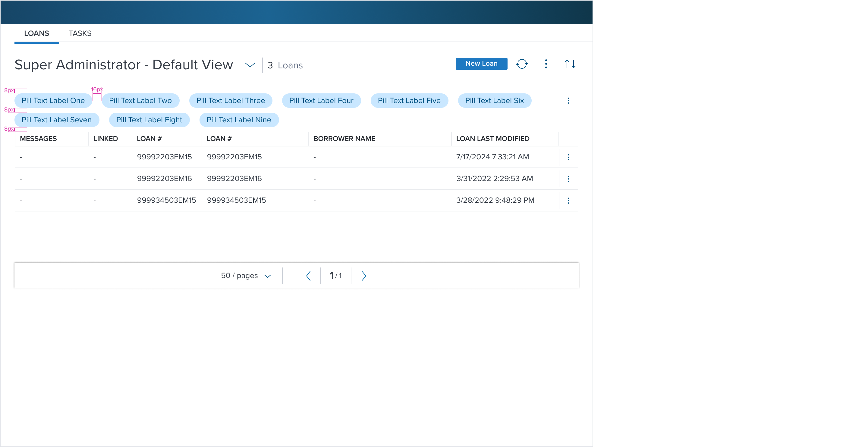868x447 pixels.
Task: Open row actions for loan 99992203EM16
Action: [568, 179]
